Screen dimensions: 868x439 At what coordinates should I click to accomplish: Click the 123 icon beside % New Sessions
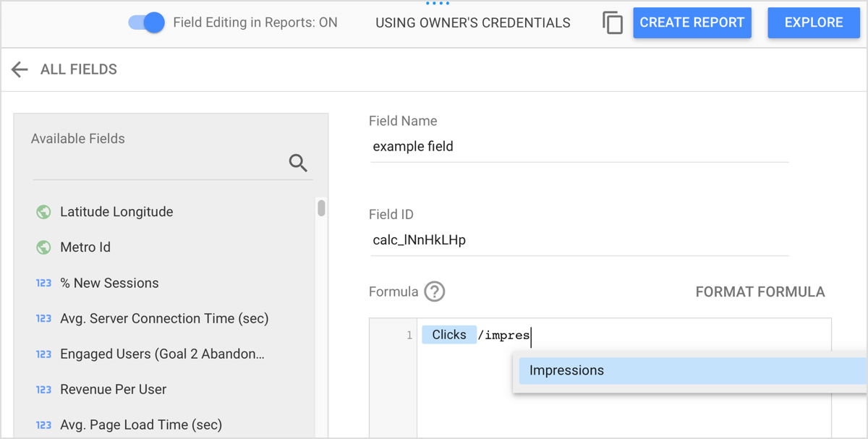click(43, 283)
